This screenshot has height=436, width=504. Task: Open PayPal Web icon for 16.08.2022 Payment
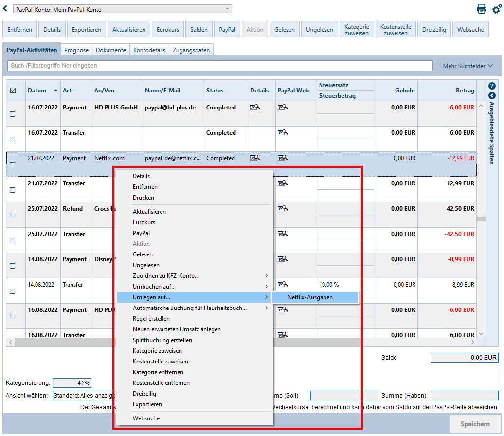(x=283, y=309)
